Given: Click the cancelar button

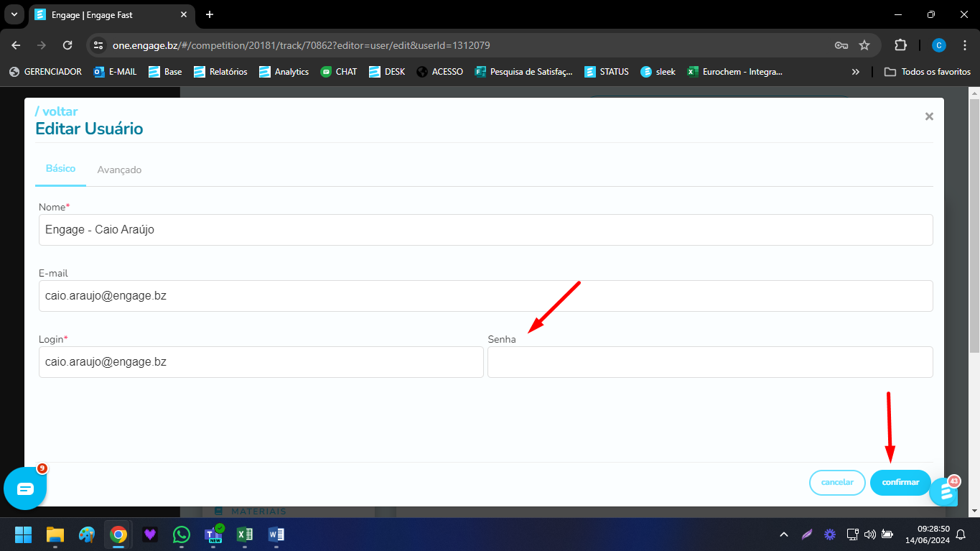Looking at the screenshot, I should 837,483.
